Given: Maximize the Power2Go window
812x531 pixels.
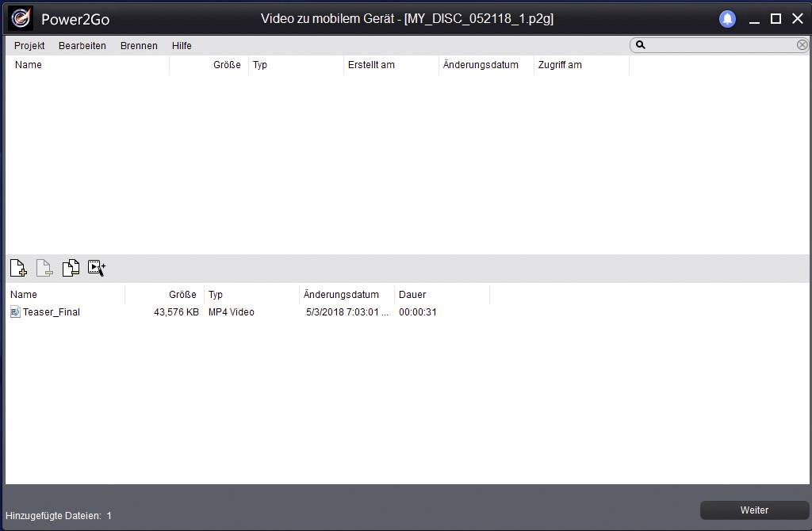Looking at the screenshot, I should pyautogui.click(x=776, y=19).
